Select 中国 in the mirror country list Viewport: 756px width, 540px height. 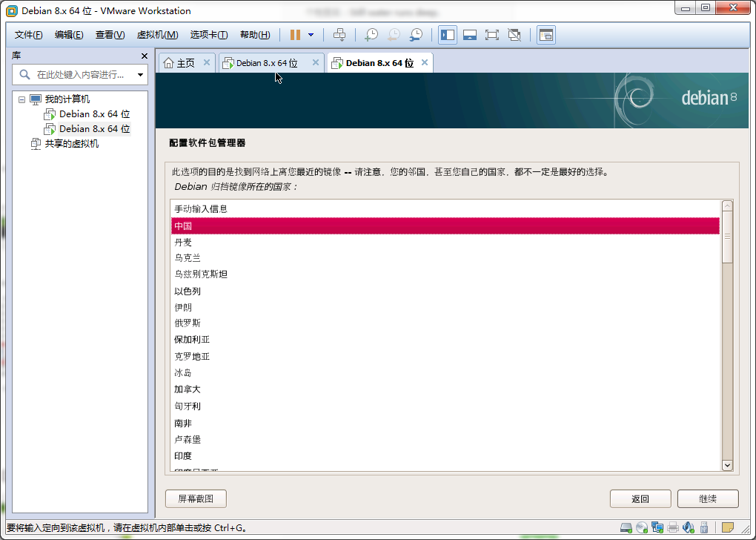coord(445,225)
